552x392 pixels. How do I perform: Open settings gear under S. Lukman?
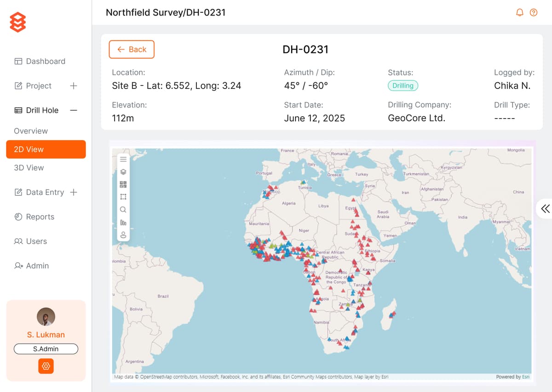pos(46,366)
